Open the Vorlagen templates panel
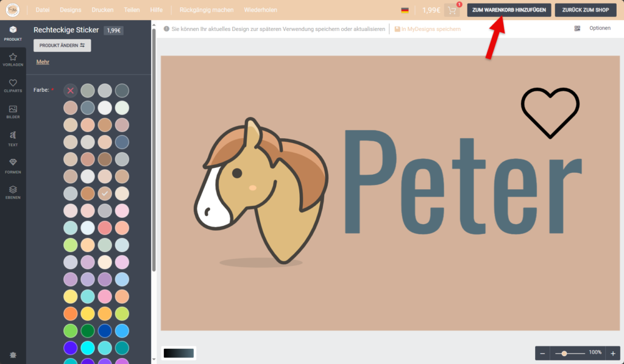Viewport: 624px width, 364px height. coord(13,60)
